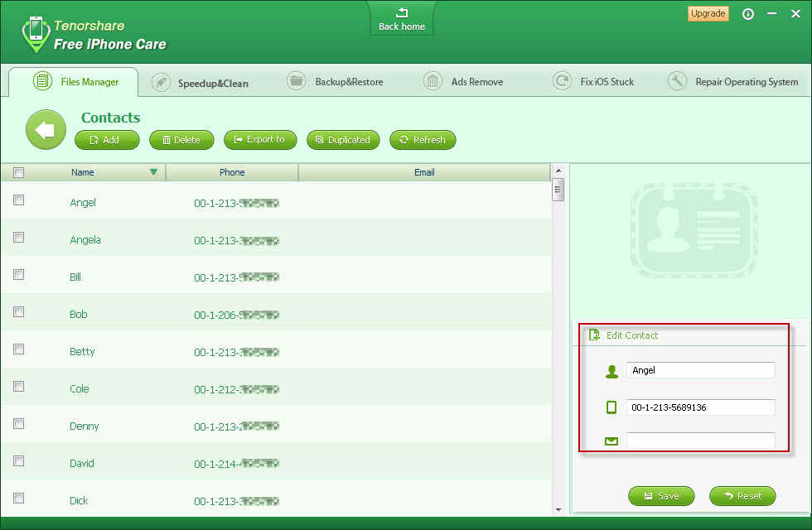
Task: Click the scrollbar down arrow
Action: coord(558,510)
